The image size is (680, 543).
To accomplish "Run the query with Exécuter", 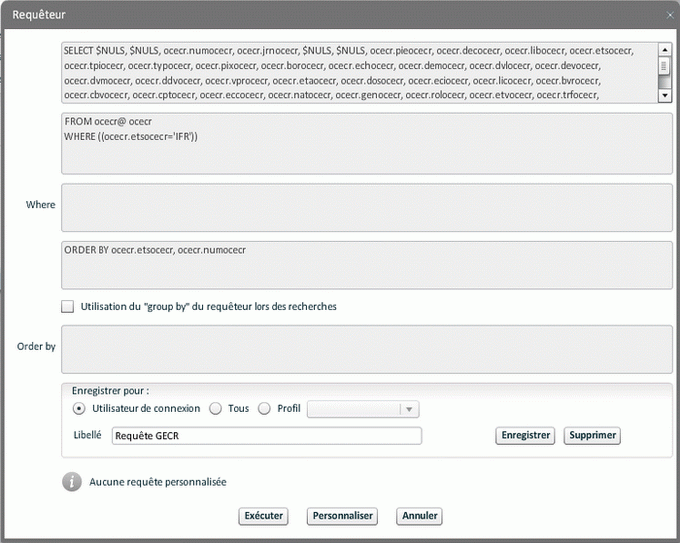I will point(264,516).
